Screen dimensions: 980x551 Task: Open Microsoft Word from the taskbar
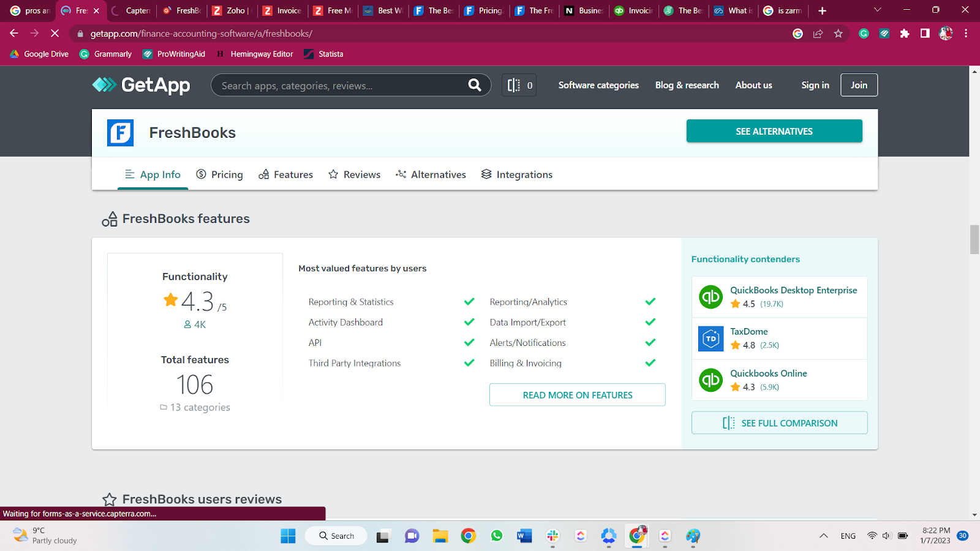pyautogui.click(x=524, y=536)
